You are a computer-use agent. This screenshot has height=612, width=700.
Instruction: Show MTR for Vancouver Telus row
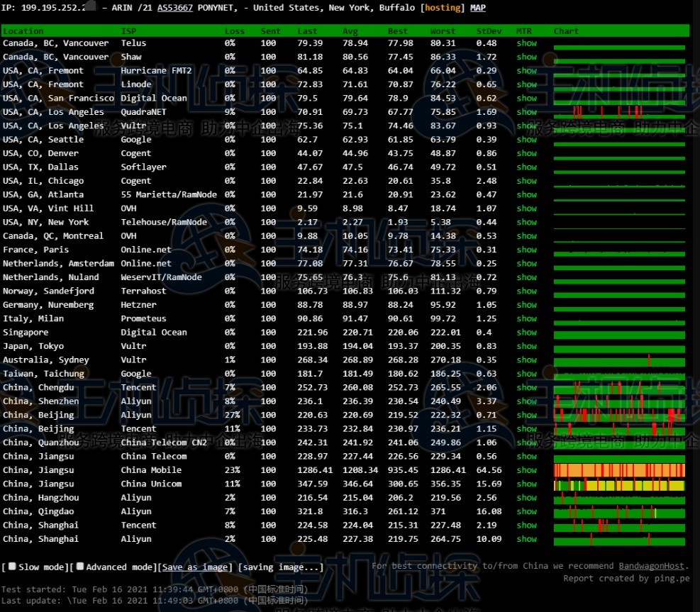click(x=526, y=43)
